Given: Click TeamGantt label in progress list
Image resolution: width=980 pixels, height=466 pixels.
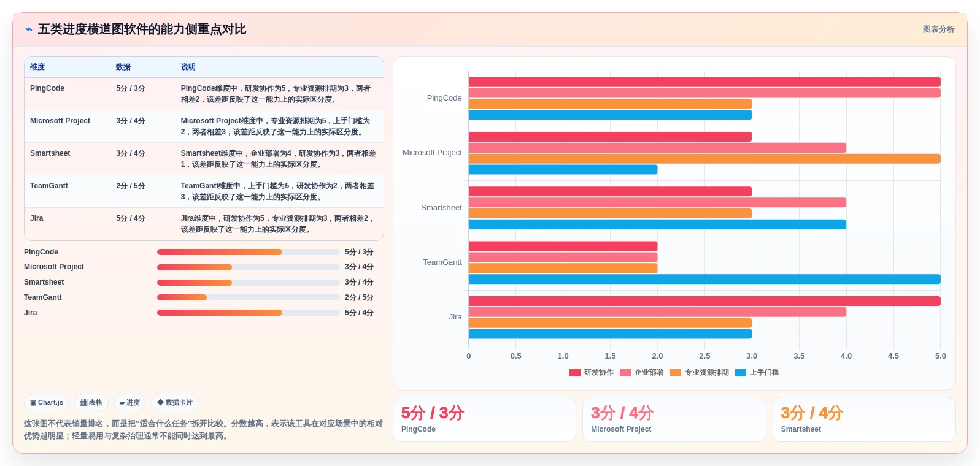Looking at the screenshot, I should click(43, 297).
